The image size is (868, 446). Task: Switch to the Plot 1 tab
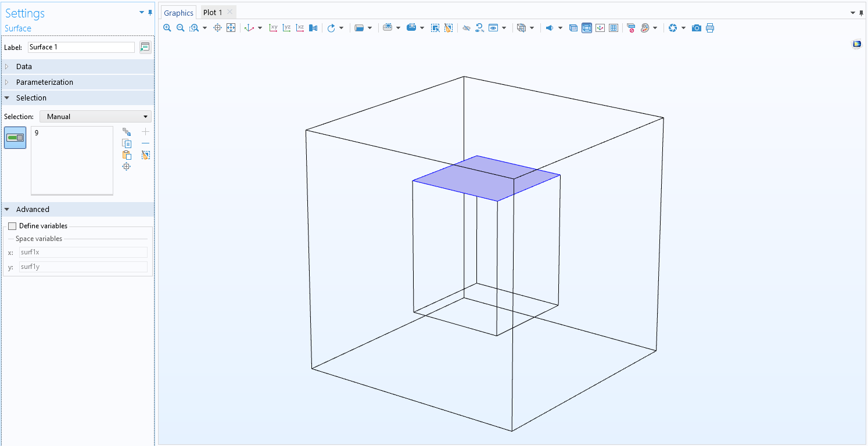click(213, 13)
